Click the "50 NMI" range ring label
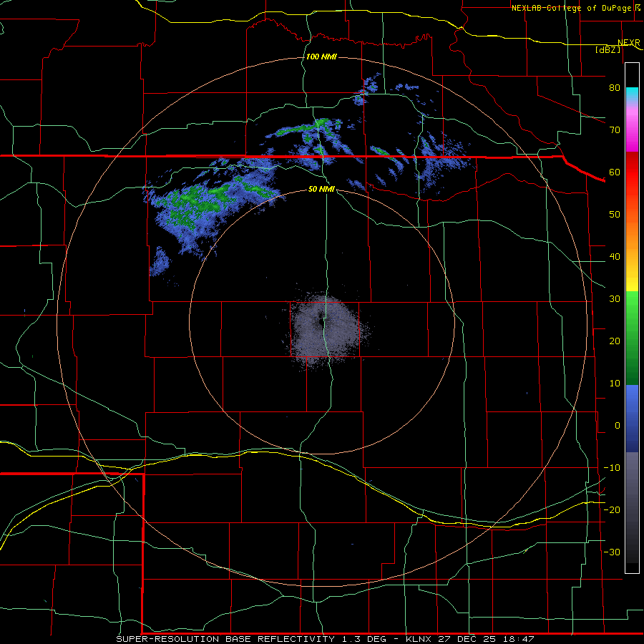Image resolution: width=644 pixels, height=644 pixels. (321, 190)
